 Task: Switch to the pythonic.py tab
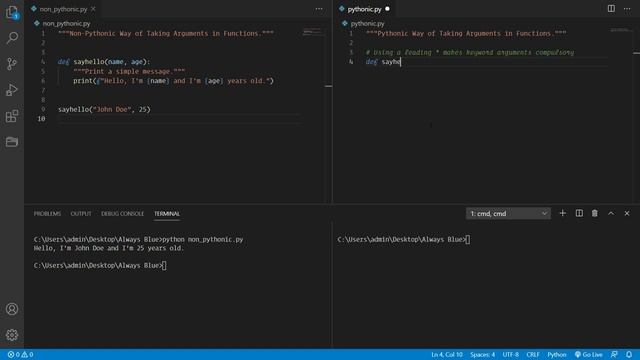pyautogui.click(x=364, y=9)
